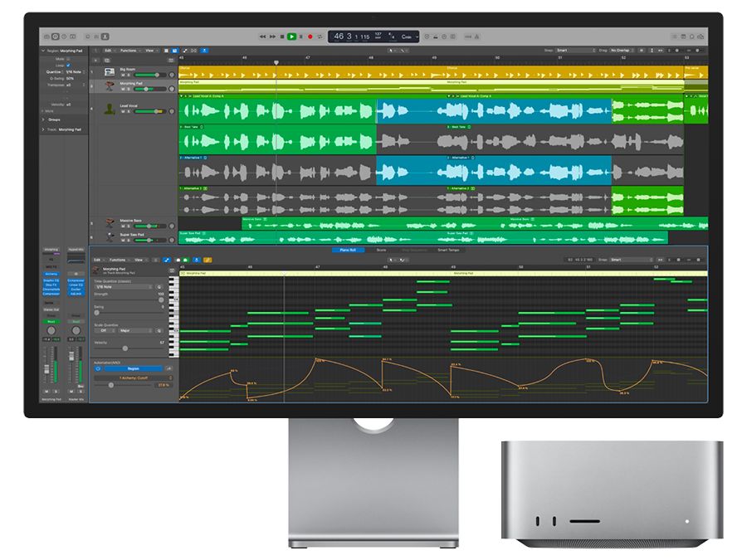Image resolution: width=747 pixels, height=560 pixels.
Task: Switch to the Score editor tab
Action: tap(381, 250)
